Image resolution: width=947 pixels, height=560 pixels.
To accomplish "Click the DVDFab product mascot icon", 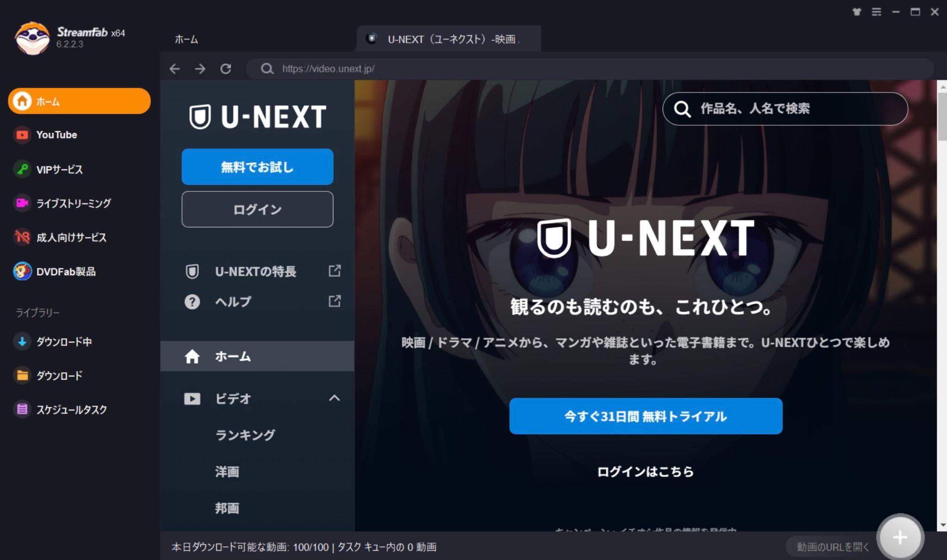I will click(22, 271).
